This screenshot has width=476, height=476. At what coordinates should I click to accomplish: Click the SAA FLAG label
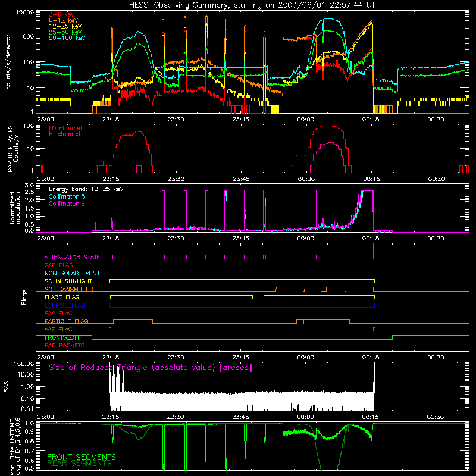pos(58,313)
